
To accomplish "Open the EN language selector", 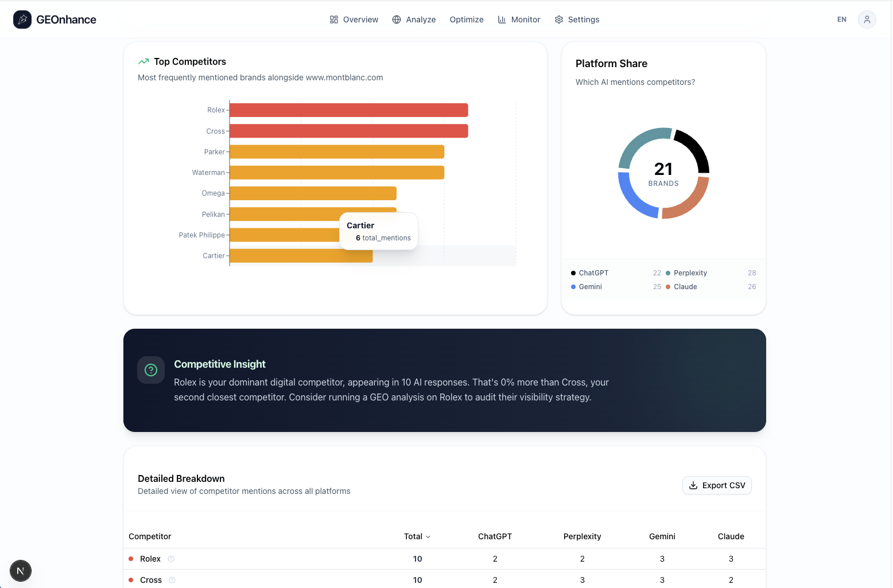I will tap(841, 20).
